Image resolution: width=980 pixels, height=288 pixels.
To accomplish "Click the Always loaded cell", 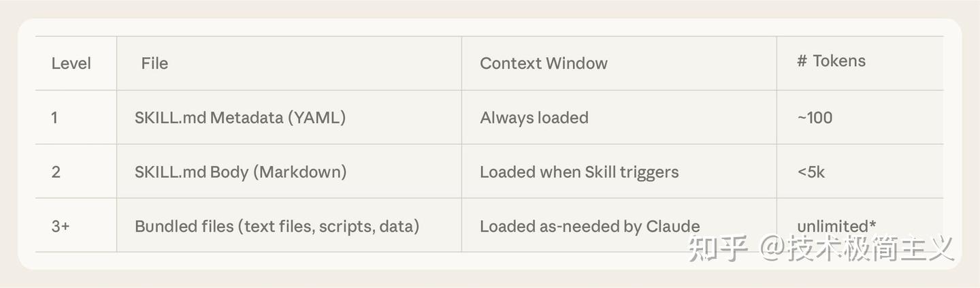I will click(x=534, y=118).
